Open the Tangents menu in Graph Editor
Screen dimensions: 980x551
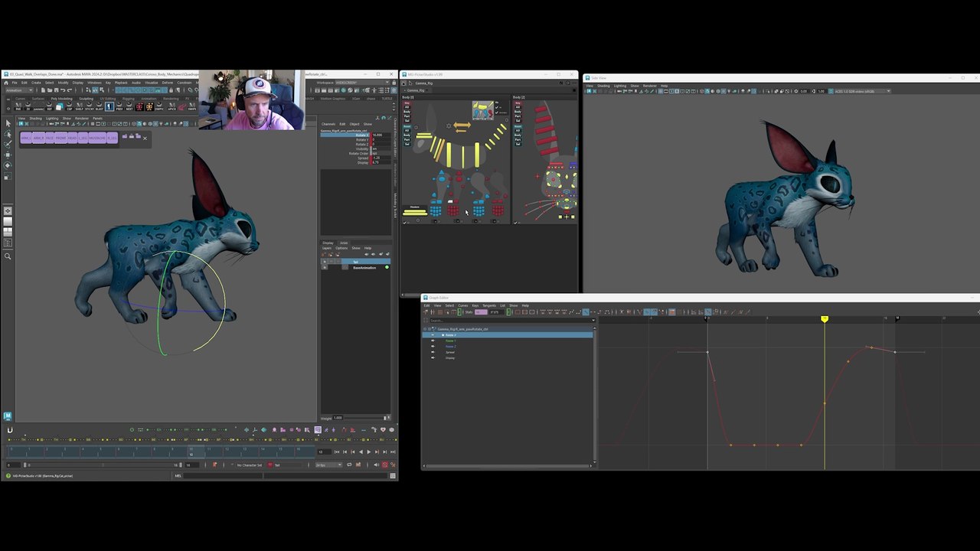489,305
